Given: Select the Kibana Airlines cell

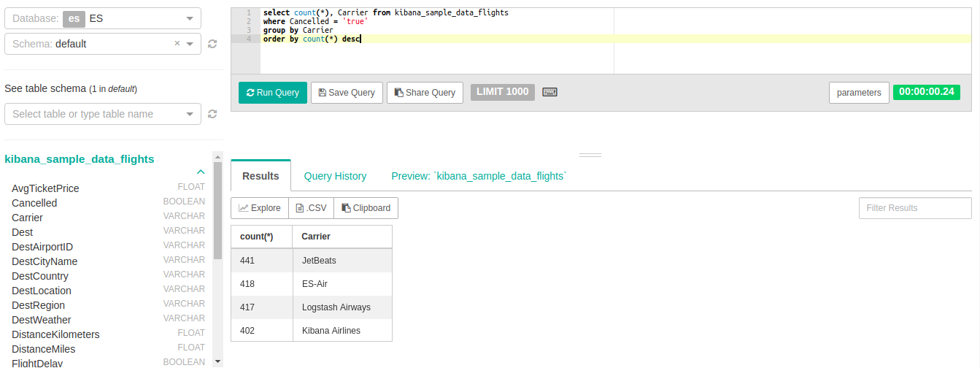Looking at the screenshot, I should [342, 331].
